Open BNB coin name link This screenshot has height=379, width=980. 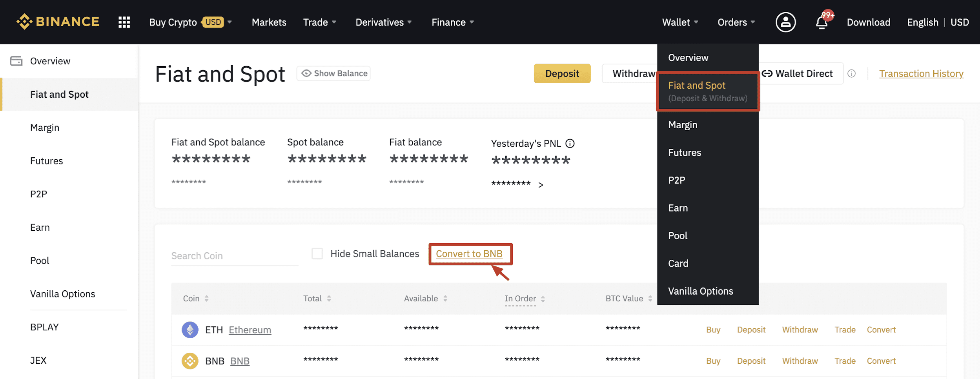pos(240,361)
